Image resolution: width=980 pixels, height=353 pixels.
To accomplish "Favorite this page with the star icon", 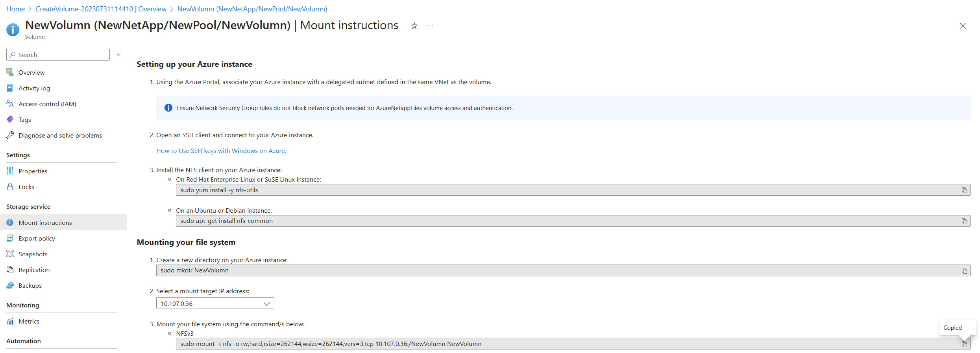I will pyautogui.click(x=414, y=26).
